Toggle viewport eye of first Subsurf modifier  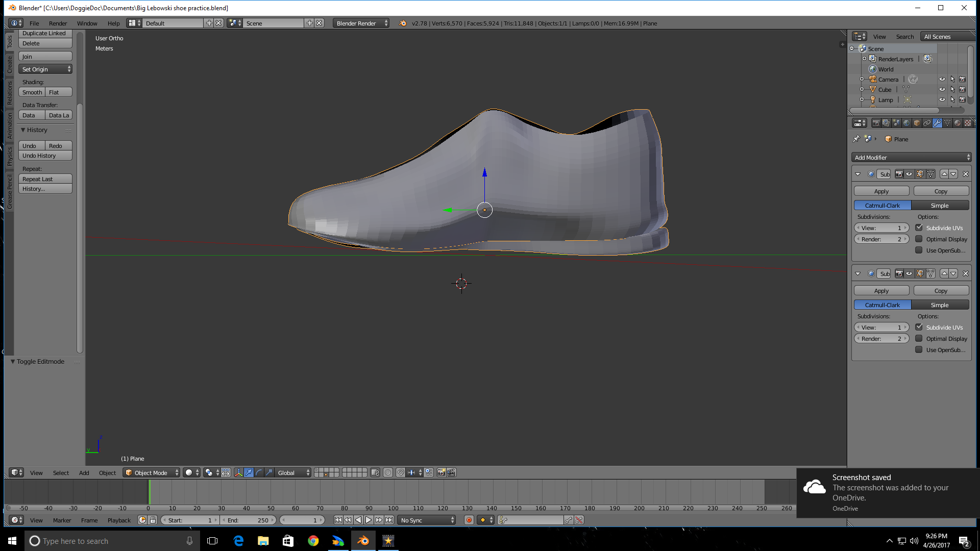tap(909, 174)
